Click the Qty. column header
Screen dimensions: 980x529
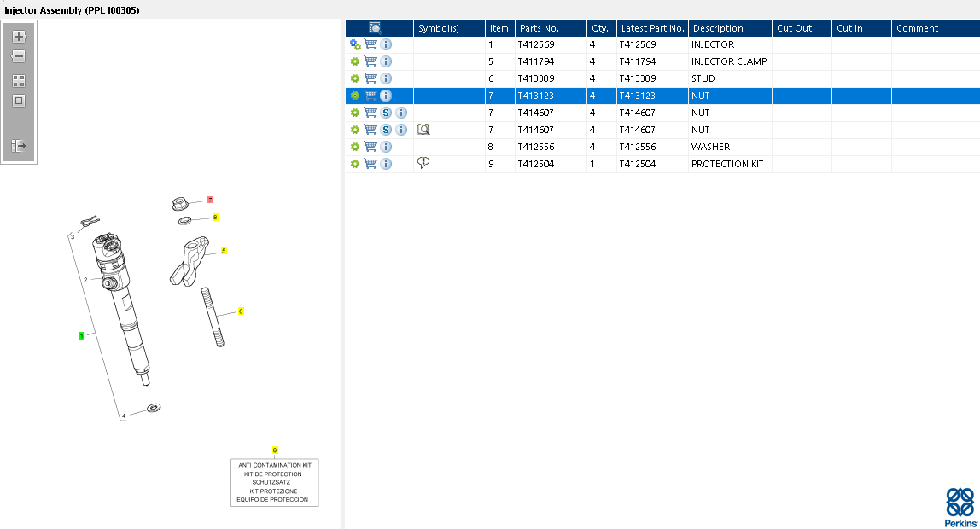(x=600, y=28)
